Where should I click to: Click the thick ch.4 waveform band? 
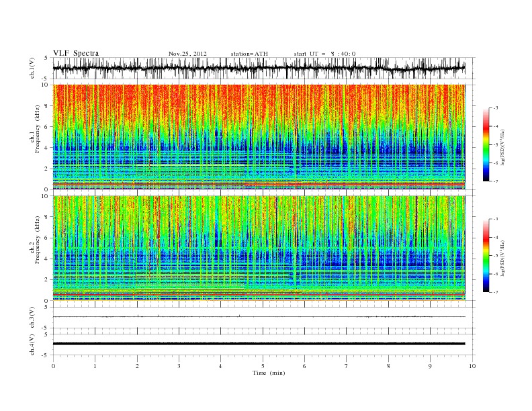pyautogui.click(x=259, y=344)
